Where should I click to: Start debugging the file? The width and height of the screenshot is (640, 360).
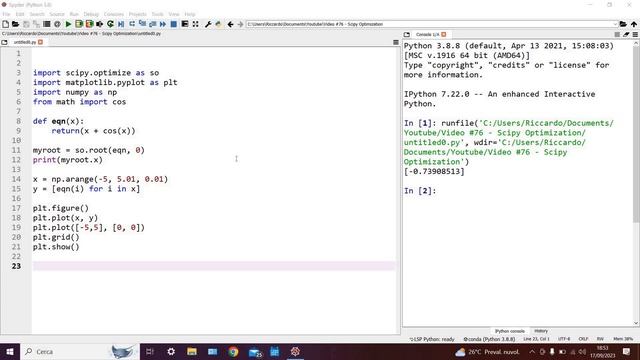coord(121,24)
